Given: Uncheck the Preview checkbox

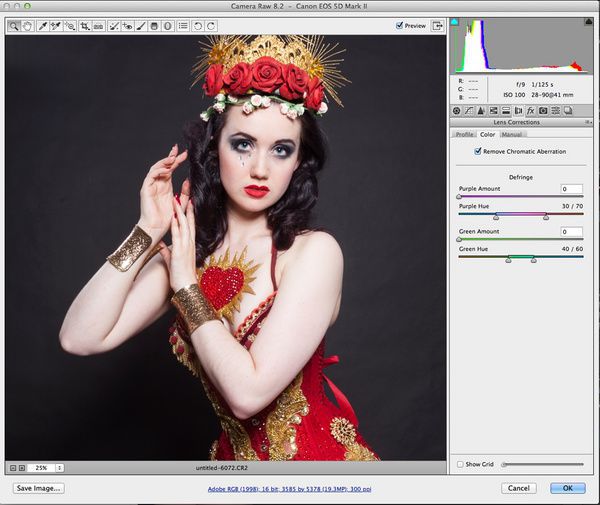Looking at the screenshot, I should pos(400,26).
